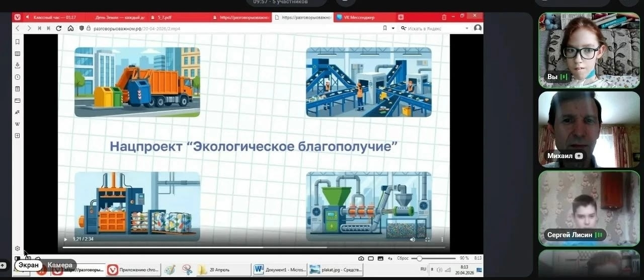
Task: Play the paused video
Action: click(x=65, y=240)
